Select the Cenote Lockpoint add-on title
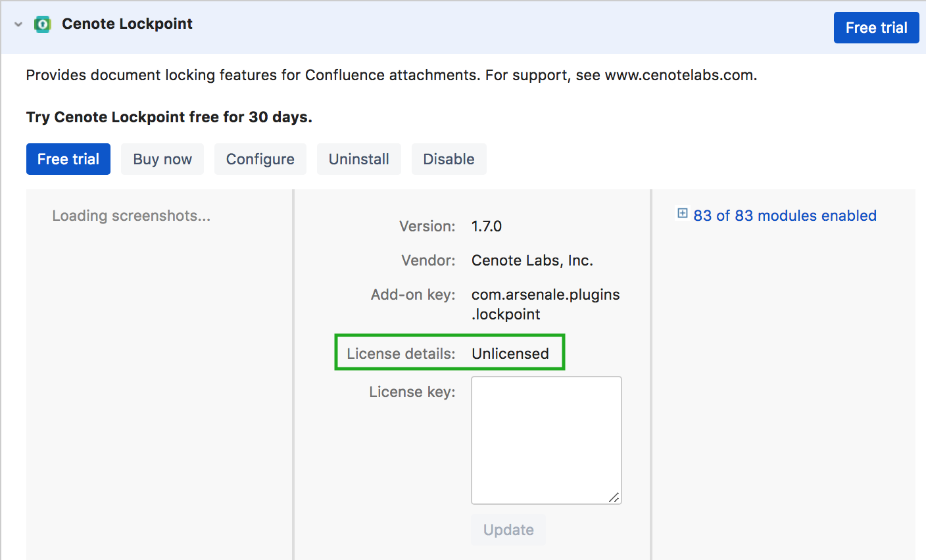Screen dimensions: 926x560 pyautogui.click(x=127, y=24)
